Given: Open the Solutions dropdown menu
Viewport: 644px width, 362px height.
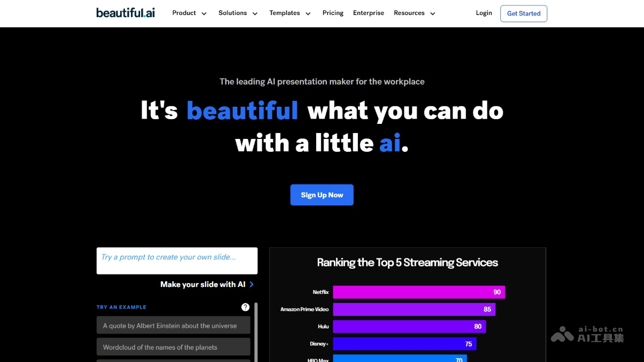Looking at the screenshot, I should [x=238, y=13].
